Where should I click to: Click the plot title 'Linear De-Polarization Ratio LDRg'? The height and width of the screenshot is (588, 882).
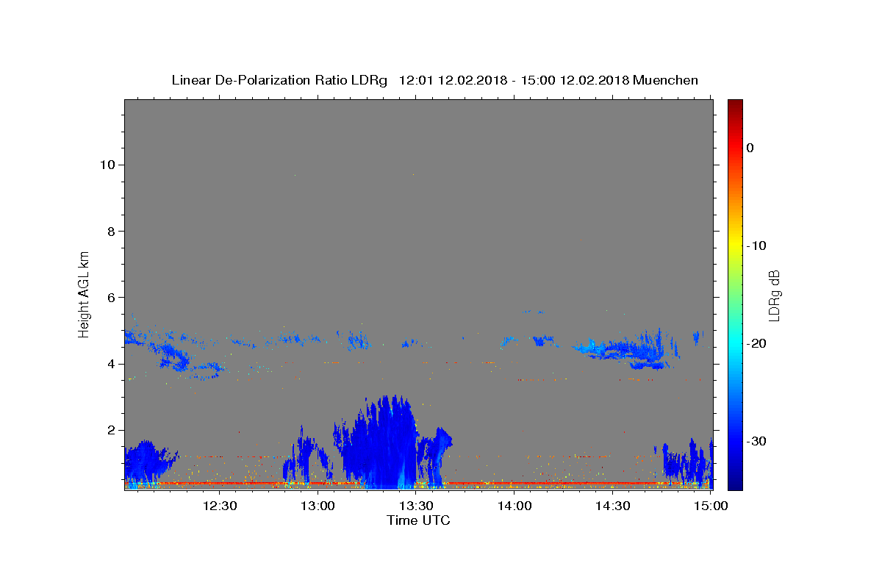coord(279,80)
